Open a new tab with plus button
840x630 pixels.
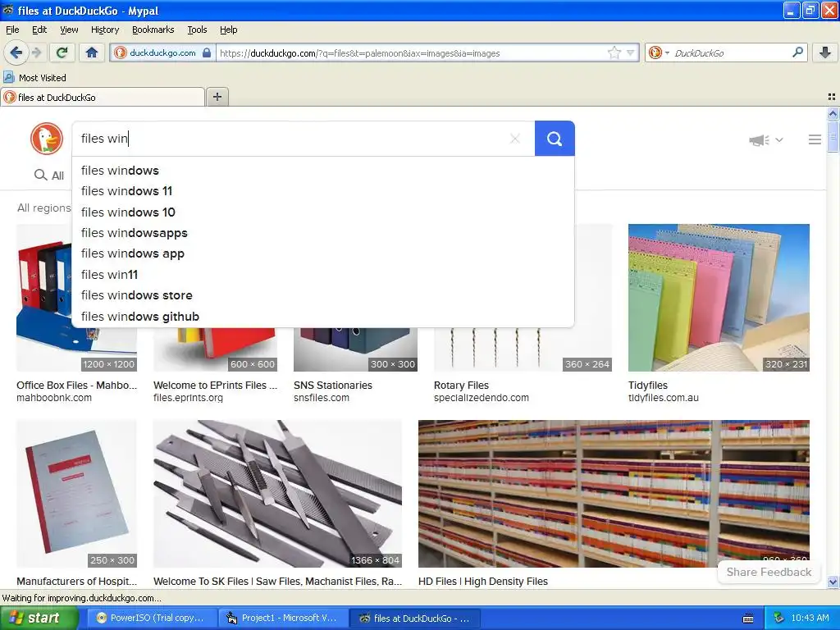[x=217, y=97]
